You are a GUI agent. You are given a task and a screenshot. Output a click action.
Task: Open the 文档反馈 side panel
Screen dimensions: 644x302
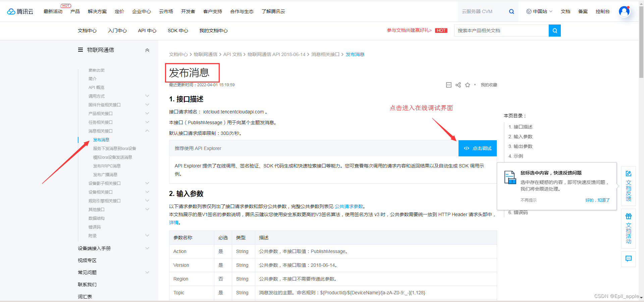pyautogui.click(x=629, y=186)
